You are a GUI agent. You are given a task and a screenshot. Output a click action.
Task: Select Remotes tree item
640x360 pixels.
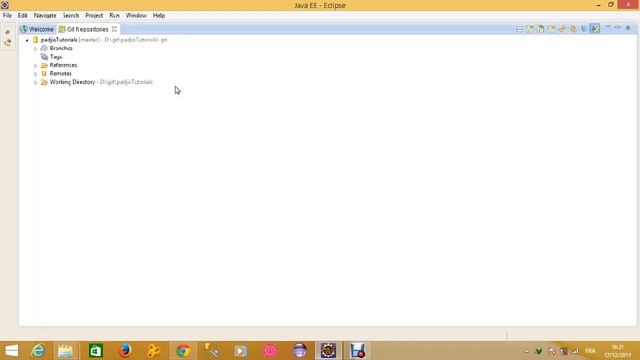tap(60, 73)
